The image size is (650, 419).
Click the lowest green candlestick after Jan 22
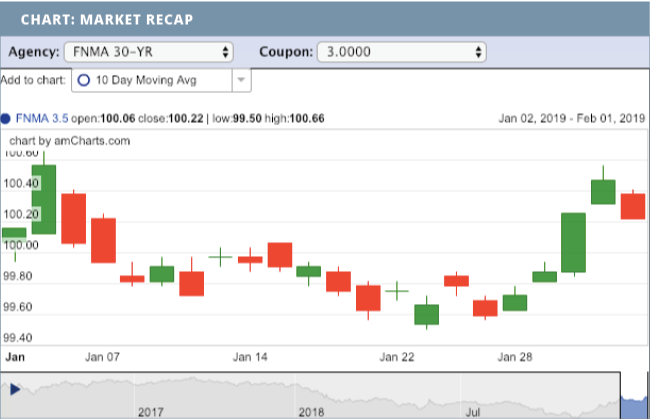point(427,314)
